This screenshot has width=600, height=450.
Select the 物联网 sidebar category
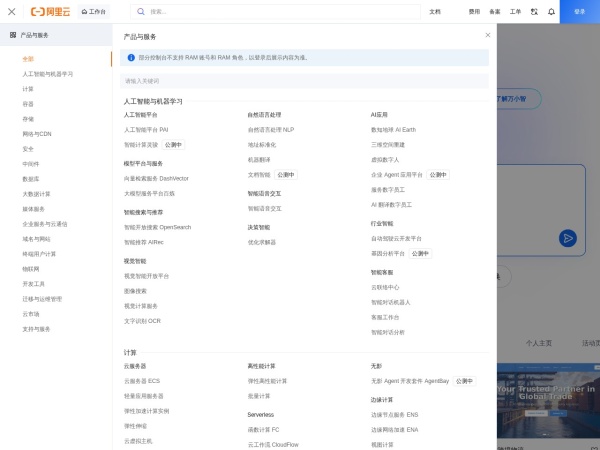(x=31, y=269)
